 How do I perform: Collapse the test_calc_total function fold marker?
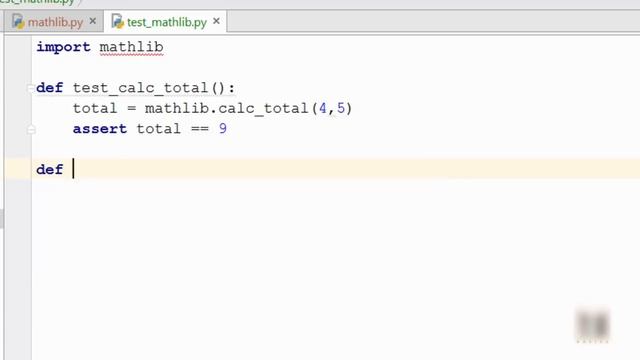point(31,88)
